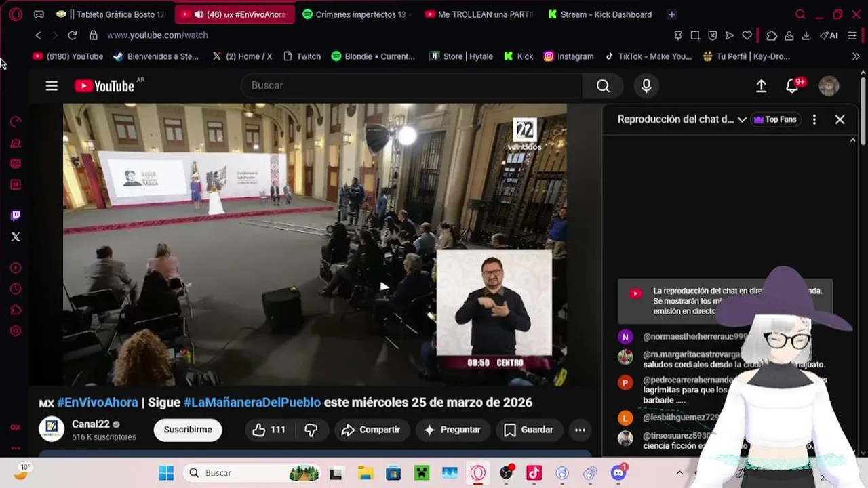
Task: Open the Bienvenidos a Steam bookmark
Action: pyautogui.click(x=156, y=56)
